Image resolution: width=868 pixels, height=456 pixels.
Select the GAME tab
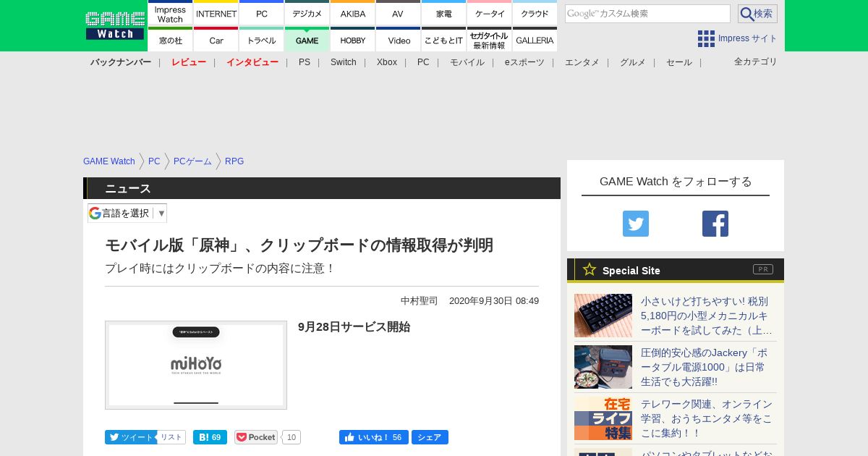(307, 40)
